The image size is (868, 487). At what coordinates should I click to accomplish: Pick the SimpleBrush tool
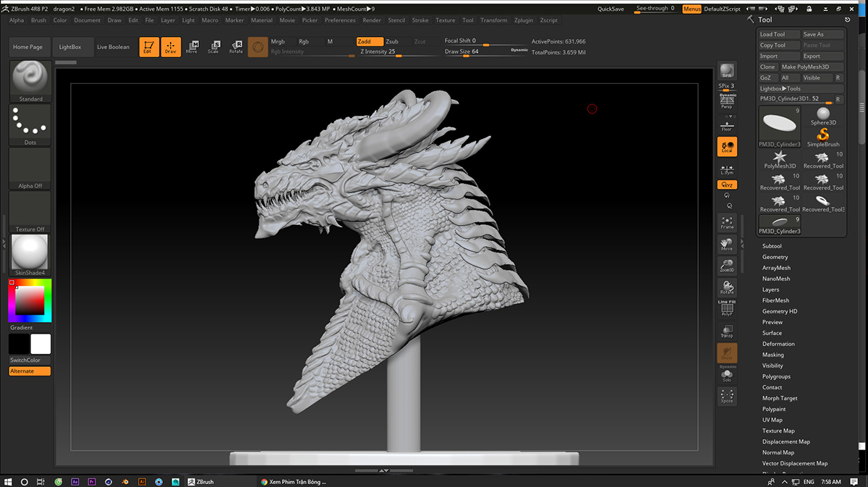(823, 138)
